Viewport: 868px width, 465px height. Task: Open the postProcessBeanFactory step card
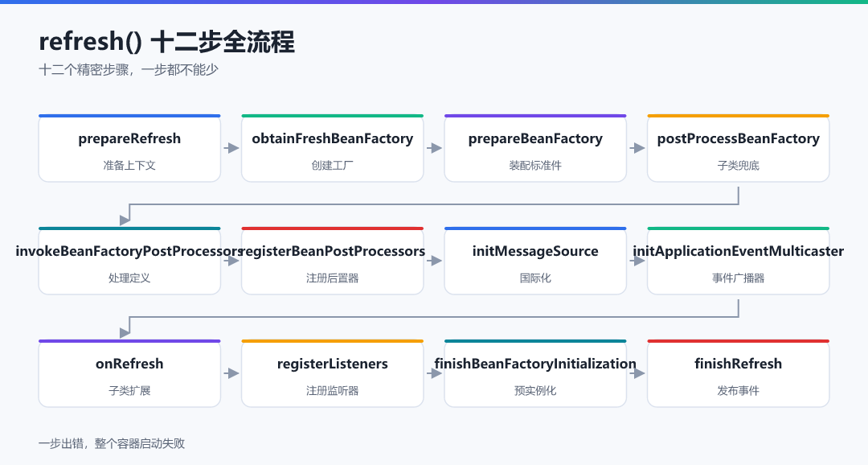coord(739,148)
